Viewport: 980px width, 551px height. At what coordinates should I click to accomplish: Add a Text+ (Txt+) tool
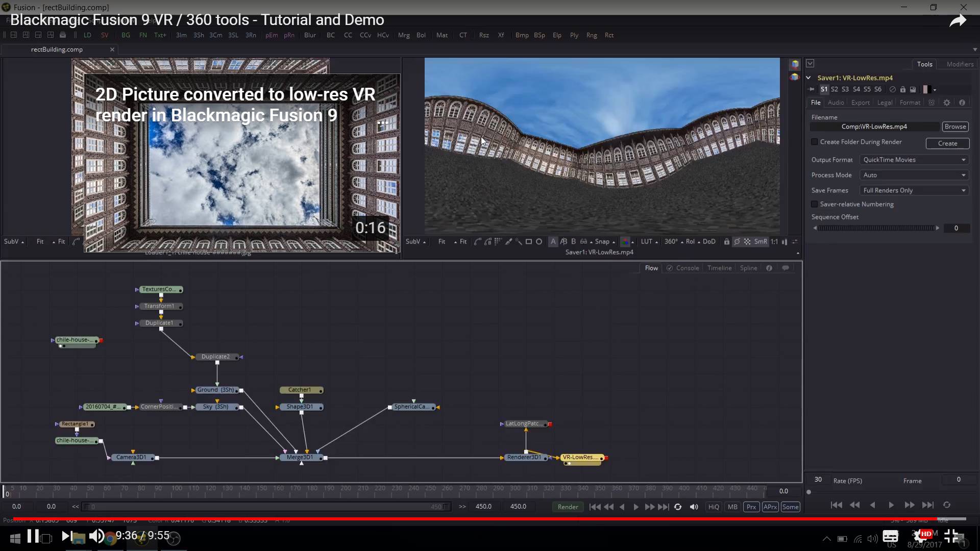tap(160, 35)
